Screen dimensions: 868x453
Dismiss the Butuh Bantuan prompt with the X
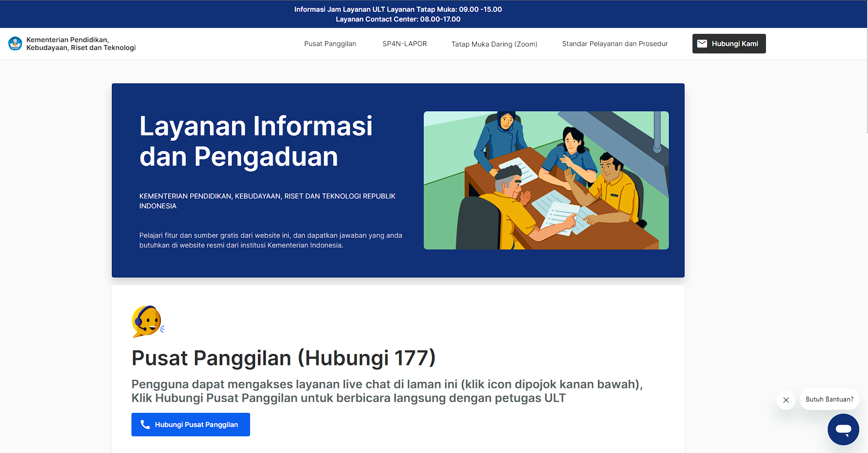[x=786, y=400]
